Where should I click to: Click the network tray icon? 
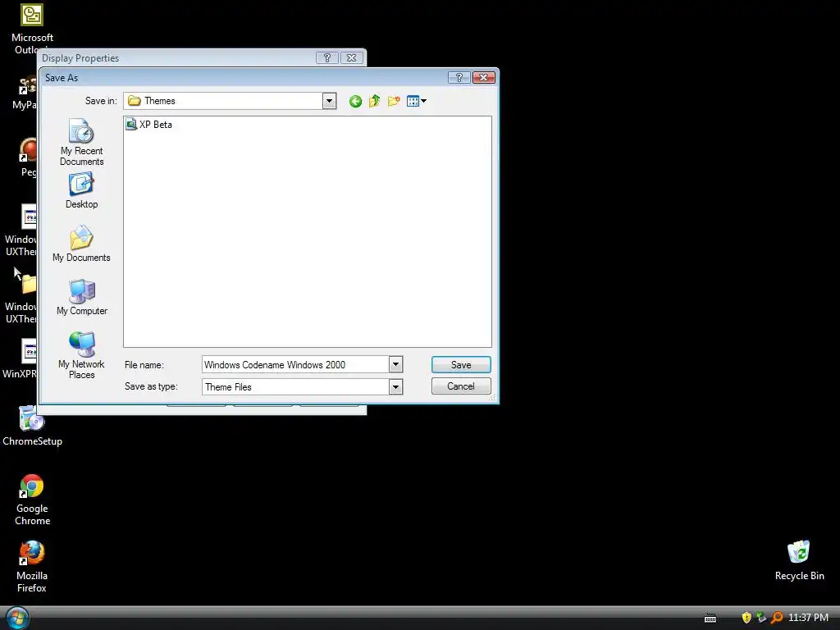click(761, 618)
